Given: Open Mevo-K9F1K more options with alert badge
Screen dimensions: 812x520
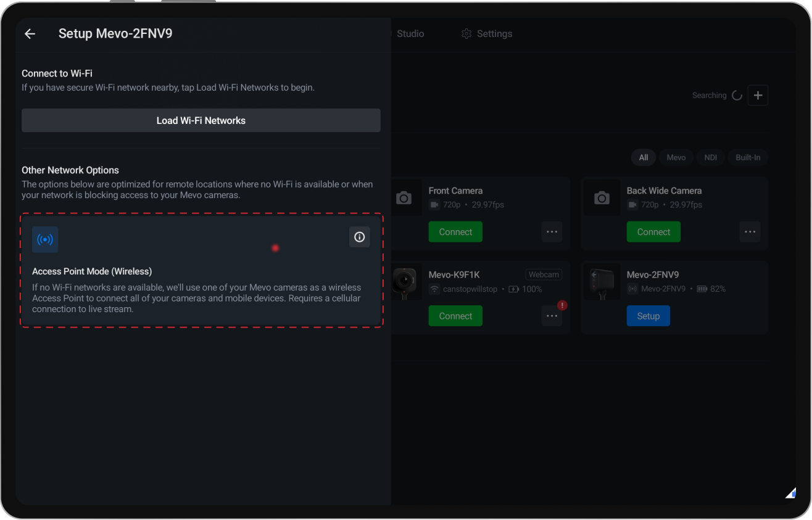Looking at the screenshot, I should tap(552, 316).
